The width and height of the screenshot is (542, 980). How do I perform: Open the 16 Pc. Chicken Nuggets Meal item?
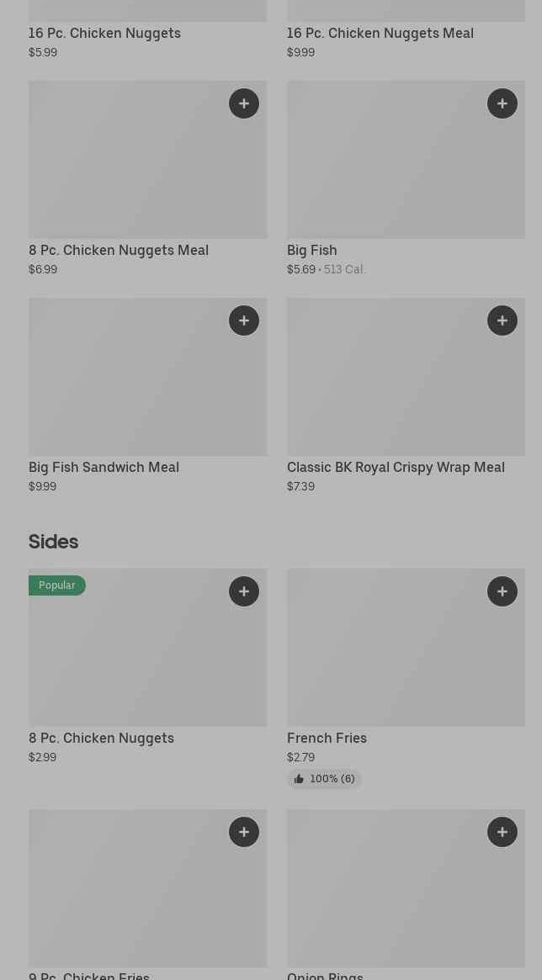(x=380, y=34)
